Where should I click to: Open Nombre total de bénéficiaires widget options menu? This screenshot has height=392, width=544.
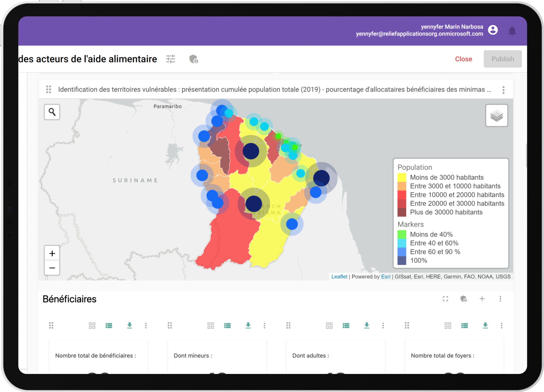click(x=146, y=325)
